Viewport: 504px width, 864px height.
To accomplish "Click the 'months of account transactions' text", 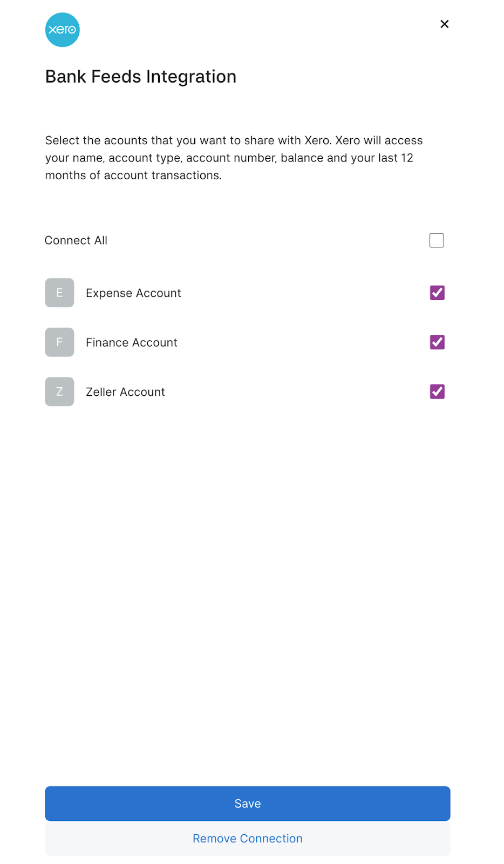I will tap(133, 175).
